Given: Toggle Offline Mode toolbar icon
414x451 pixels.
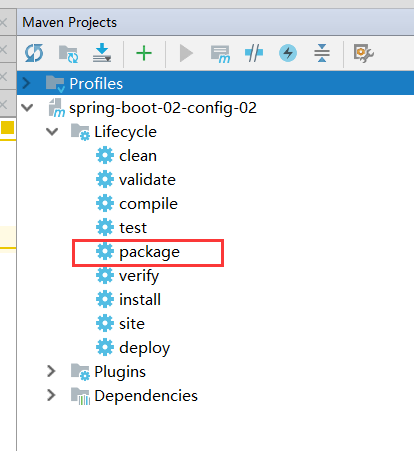Looking at the screenshot, I should (254, 53).
